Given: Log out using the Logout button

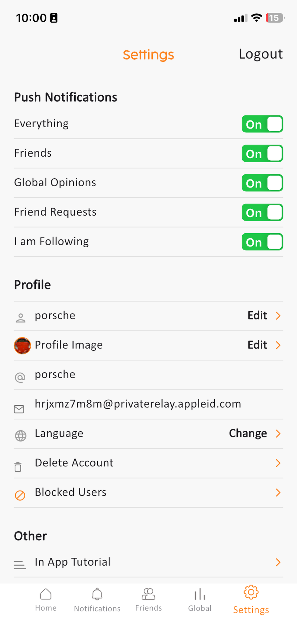Looking at the screenshot, I should (x=261, y=54).
